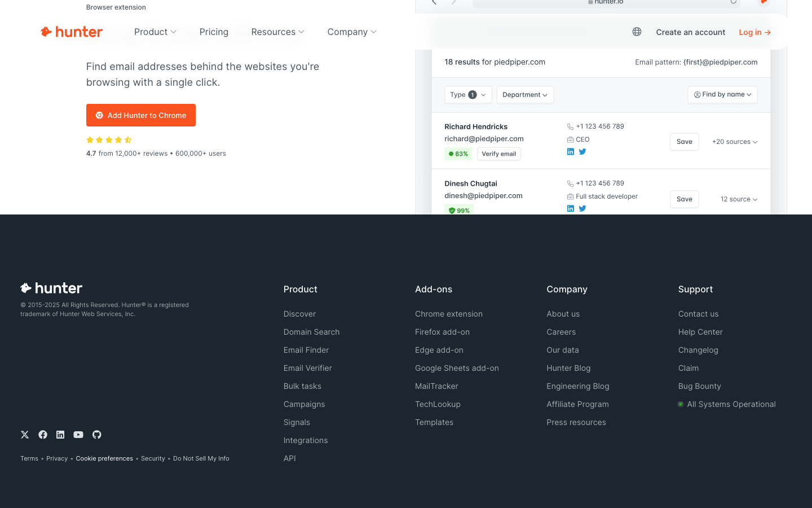This screenshot has width=812, height=508.
Task: Expand the Resources navigation menu
Action: click(x=277, y=32)
